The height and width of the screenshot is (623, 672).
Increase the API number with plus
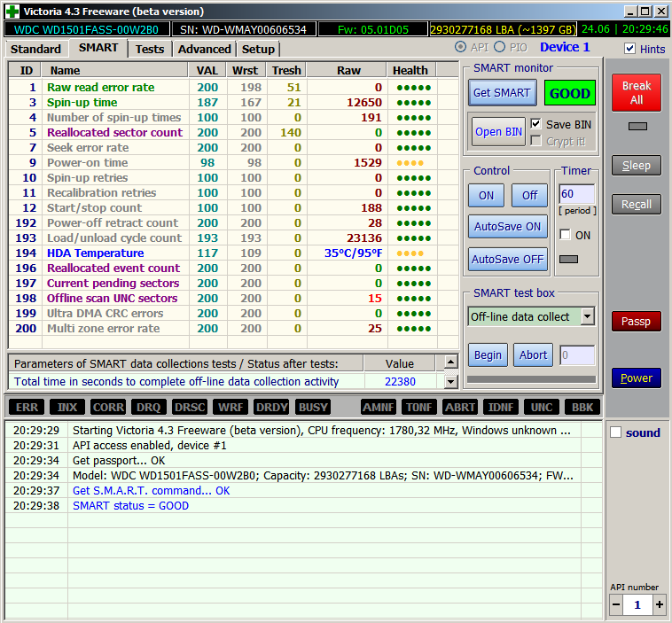coord(659,604)
